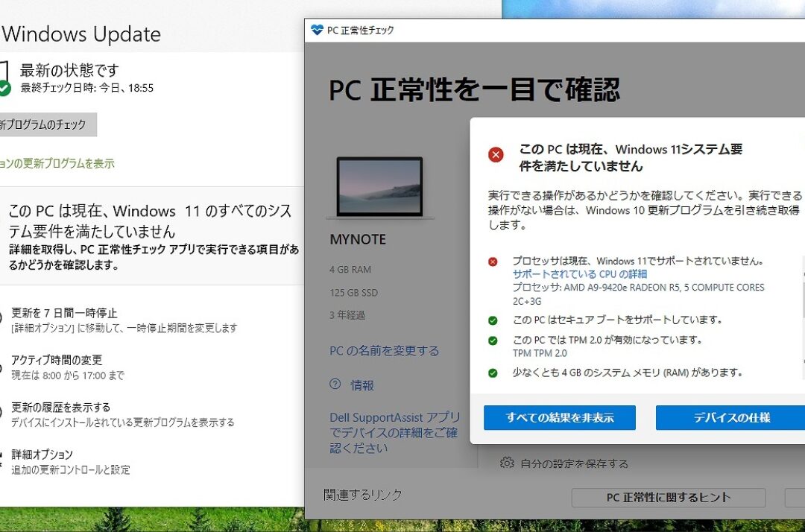Click Windows 11 requirements notice in Windows Update
805x532 pixels.
[152, 236]
